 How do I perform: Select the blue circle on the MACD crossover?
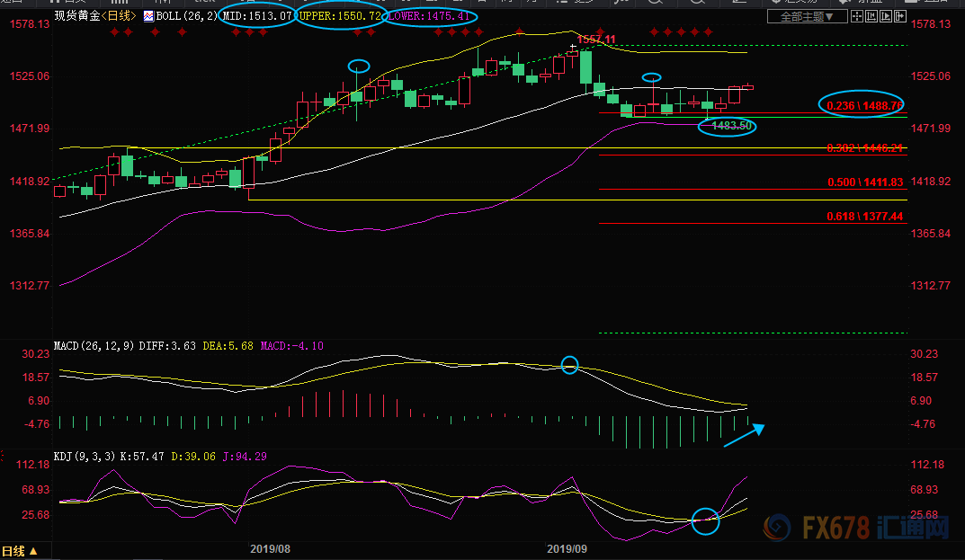point(569,364)
